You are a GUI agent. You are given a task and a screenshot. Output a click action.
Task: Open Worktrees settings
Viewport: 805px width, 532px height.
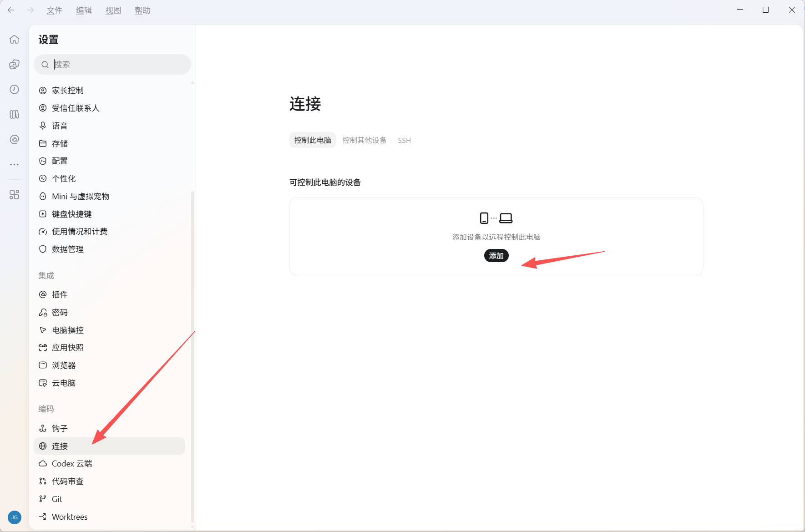(109, 517)
